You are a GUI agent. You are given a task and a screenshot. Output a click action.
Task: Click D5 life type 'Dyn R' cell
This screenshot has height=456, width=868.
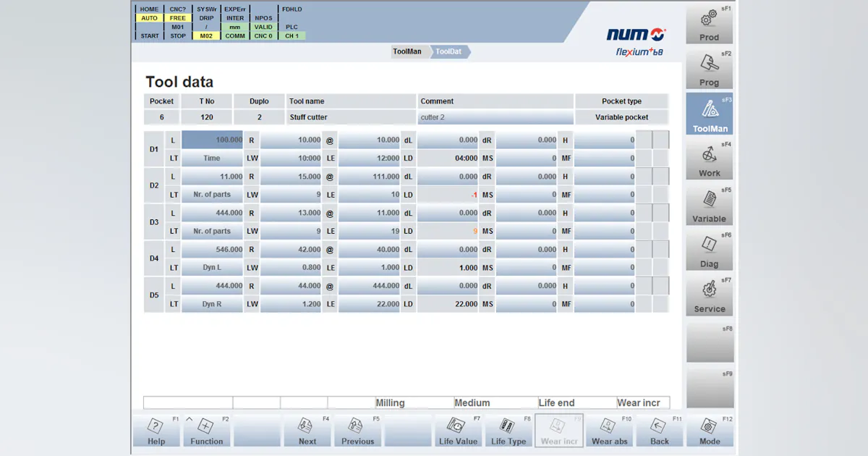tap(212, 304)
